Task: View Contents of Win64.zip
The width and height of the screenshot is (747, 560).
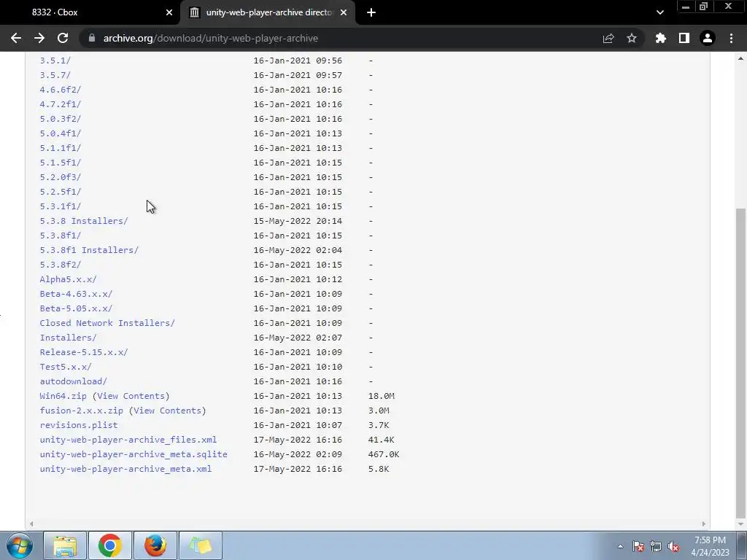Action: (x=131, y=396)
